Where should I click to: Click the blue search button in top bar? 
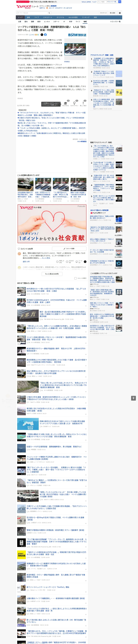click(120, 2)
